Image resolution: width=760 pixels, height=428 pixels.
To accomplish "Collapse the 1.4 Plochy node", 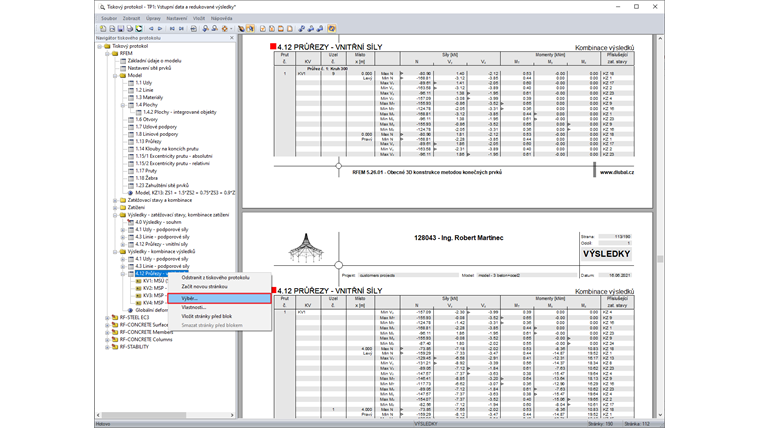I will pos(123,105).
